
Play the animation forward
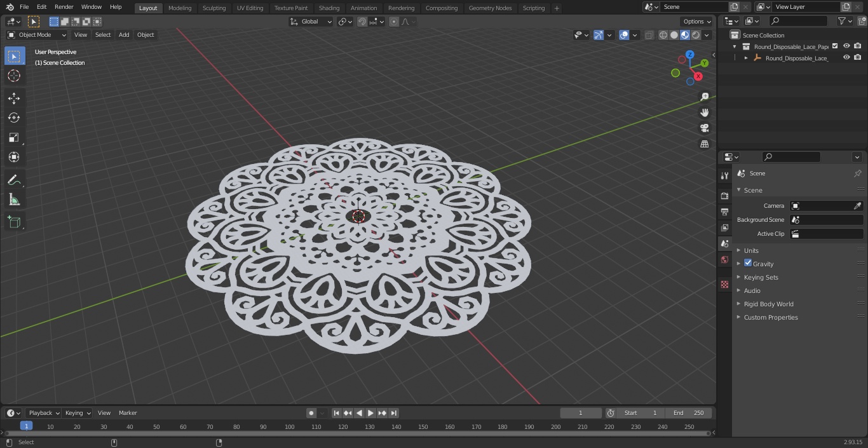(370, 413)
